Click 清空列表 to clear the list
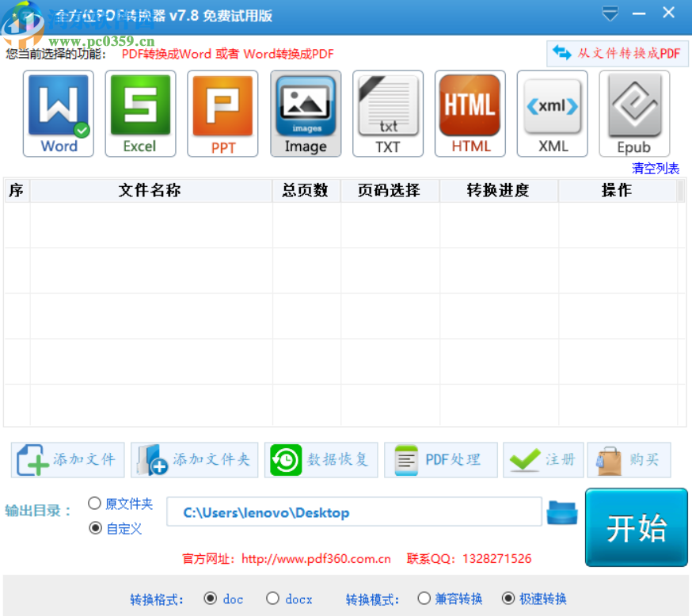 656,168
